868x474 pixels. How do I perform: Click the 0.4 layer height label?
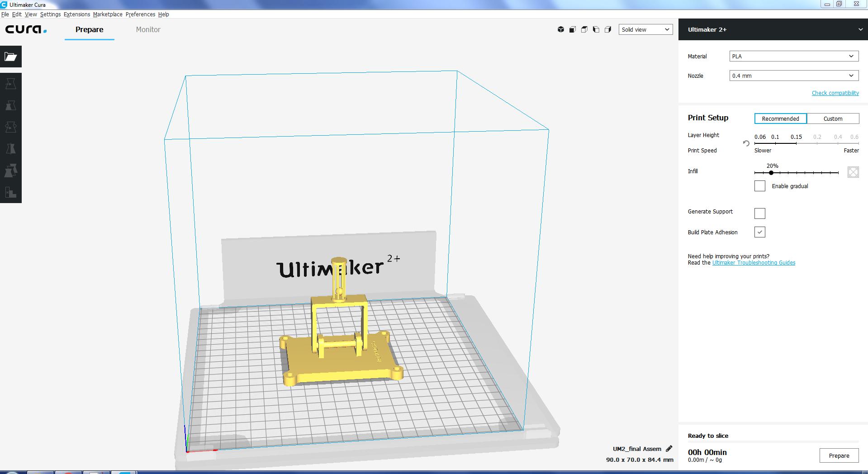pyautogui.click(x=838, y=137)
